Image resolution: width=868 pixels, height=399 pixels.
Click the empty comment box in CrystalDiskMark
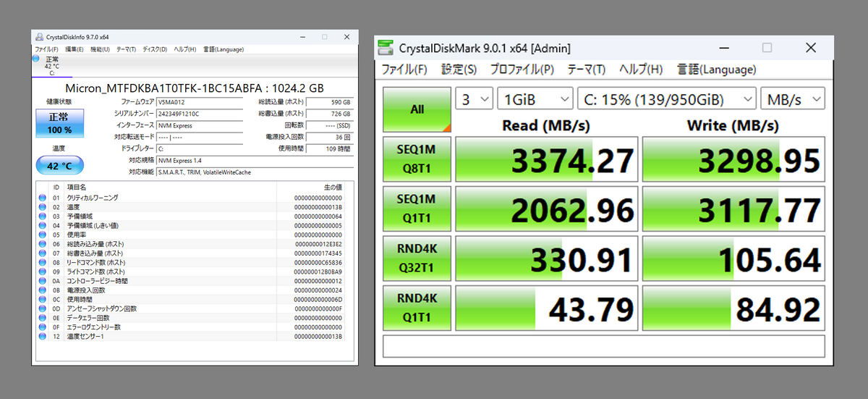coord(604,345)
